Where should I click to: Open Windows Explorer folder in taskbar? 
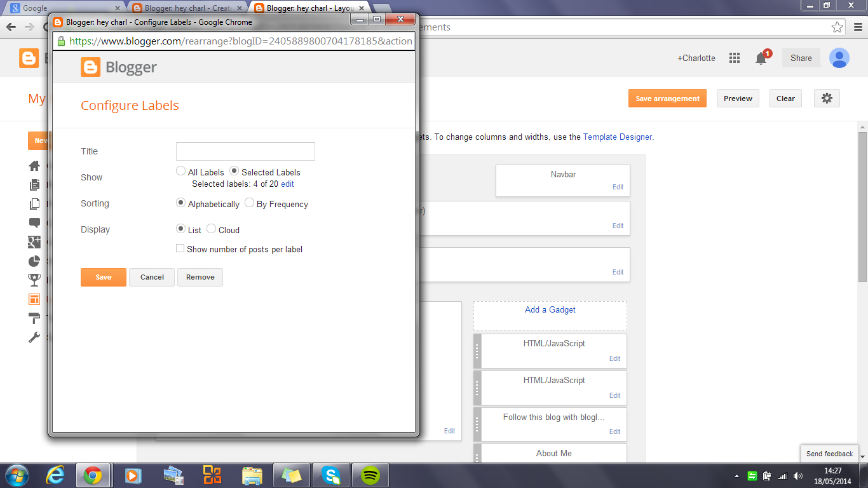pos(252,475)
